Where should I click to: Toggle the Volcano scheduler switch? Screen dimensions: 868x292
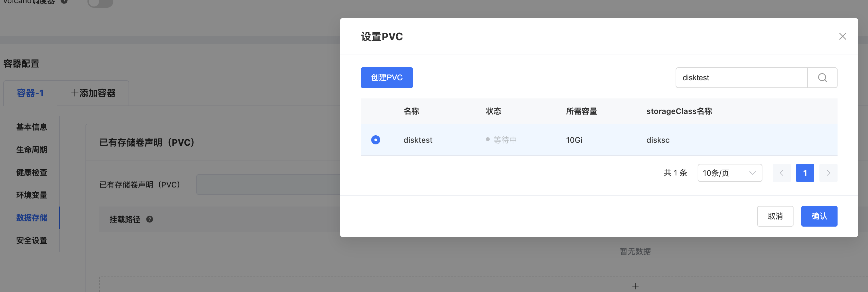(100, 3)
